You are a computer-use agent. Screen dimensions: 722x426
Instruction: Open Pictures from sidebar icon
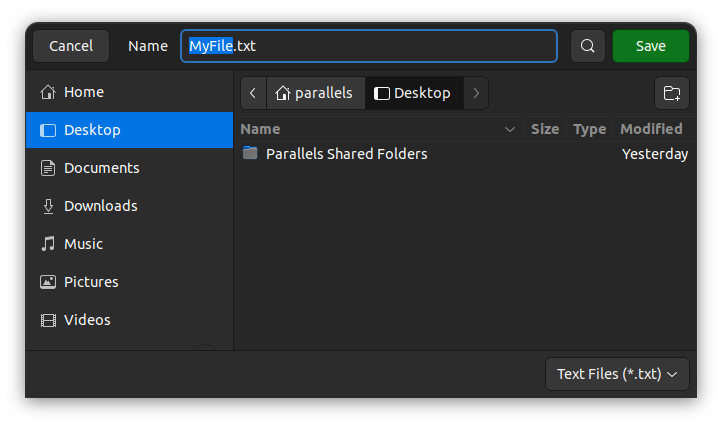tap(48, 282)
